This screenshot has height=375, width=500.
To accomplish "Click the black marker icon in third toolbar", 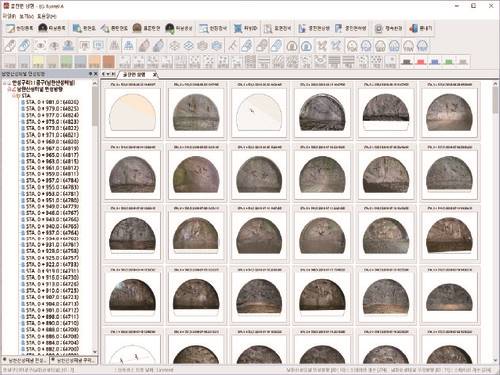I will (407, 62).
